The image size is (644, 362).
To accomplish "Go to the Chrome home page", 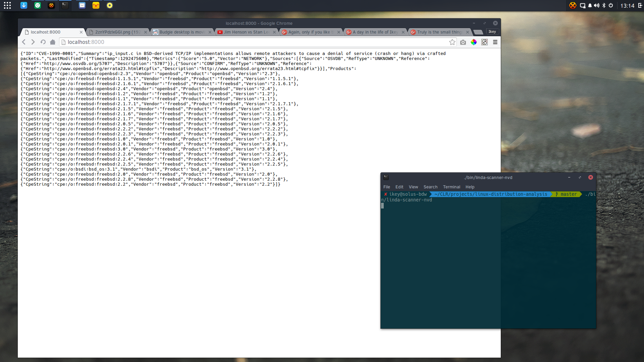I will (53, 42).
